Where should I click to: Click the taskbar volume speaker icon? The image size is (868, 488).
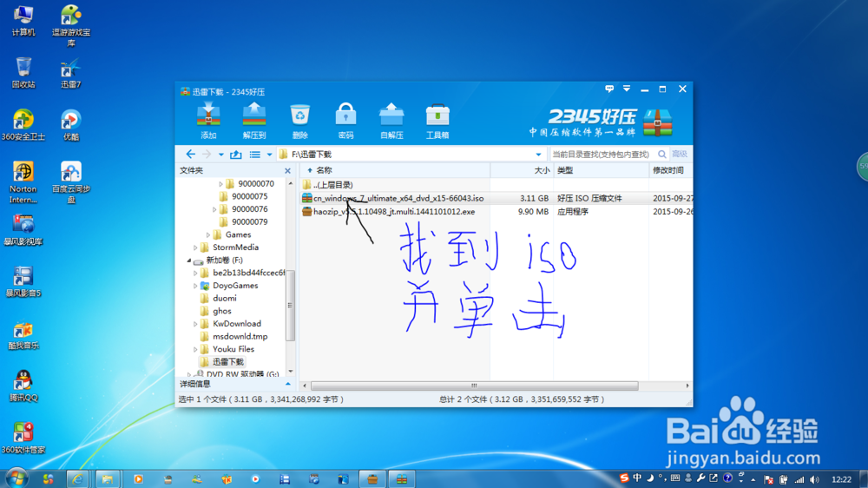pos(814,479)
